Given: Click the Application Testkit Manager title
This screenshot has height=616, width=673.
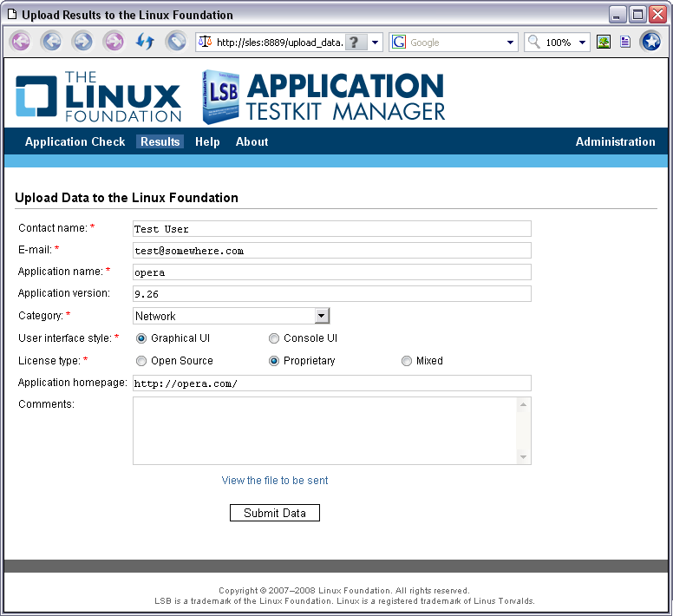Looking at the screenshot, I should tap(346, 97).
